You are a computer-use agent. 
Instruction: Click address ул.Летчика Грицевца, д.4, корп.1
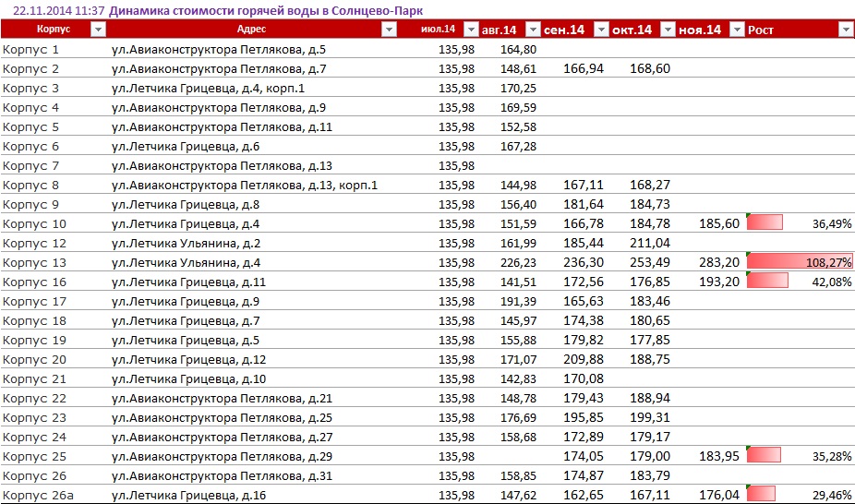tap(209, 89)
